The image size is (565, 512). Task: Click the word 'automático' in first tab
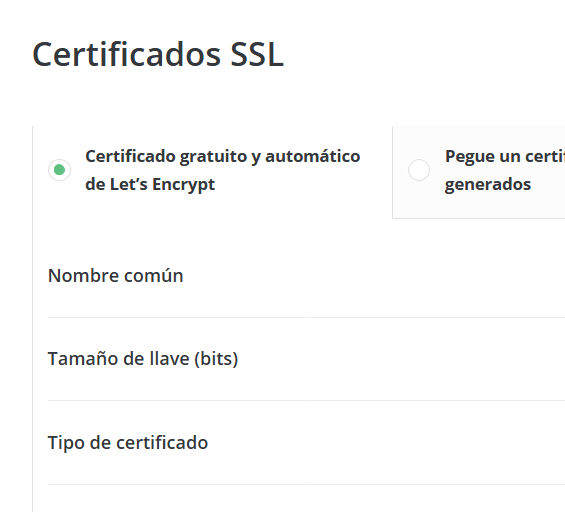[x=313, y=156]
